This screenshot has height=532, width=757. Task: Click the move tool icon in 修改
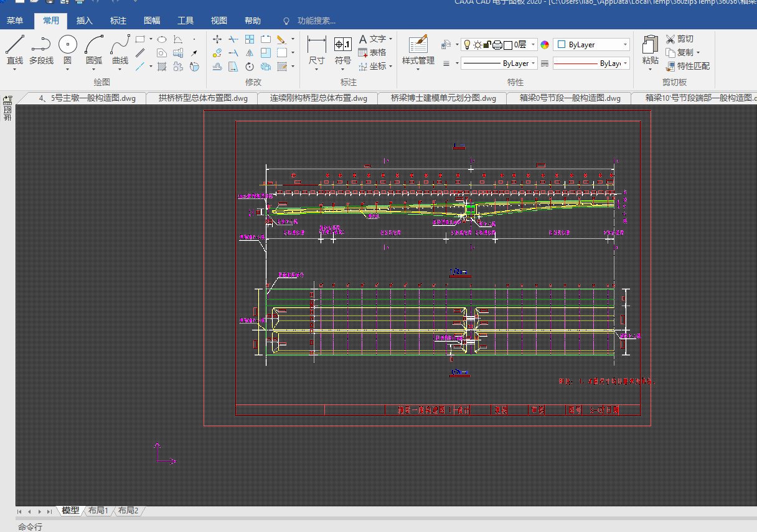(217, 39)
